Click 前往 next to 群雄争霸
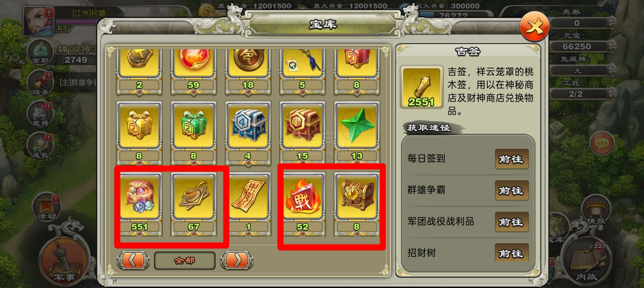The height and width of the screenshot is (288, 644). coord(512,190)
